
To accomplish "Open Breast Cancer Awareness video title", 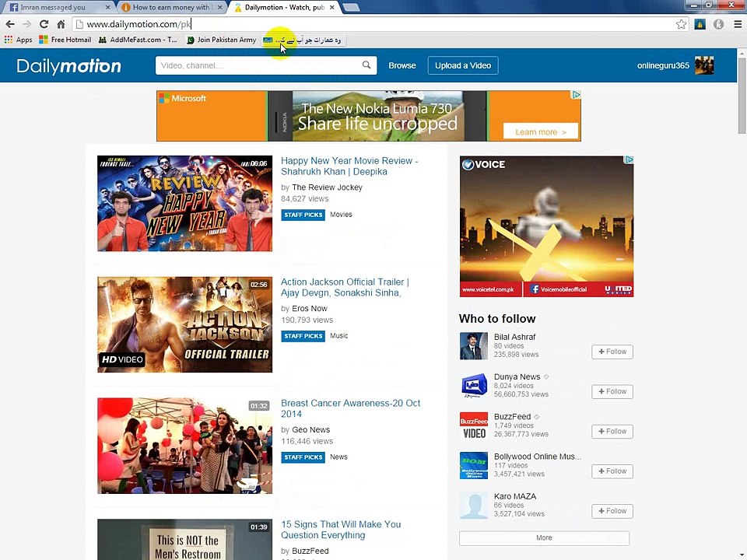I will pos(351,408).
